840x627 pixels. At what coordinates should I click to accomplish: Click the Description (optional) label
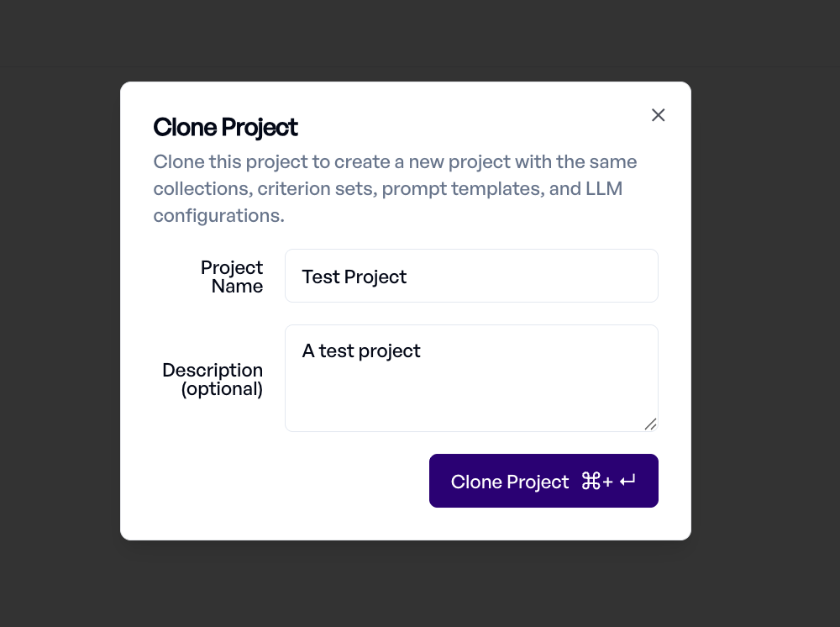click(213, 379)
